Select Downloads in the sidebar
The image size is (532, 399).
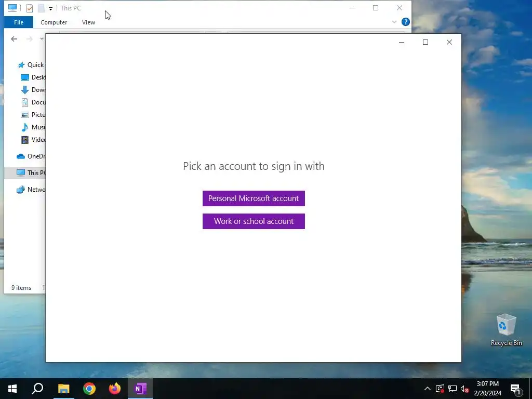33,90
